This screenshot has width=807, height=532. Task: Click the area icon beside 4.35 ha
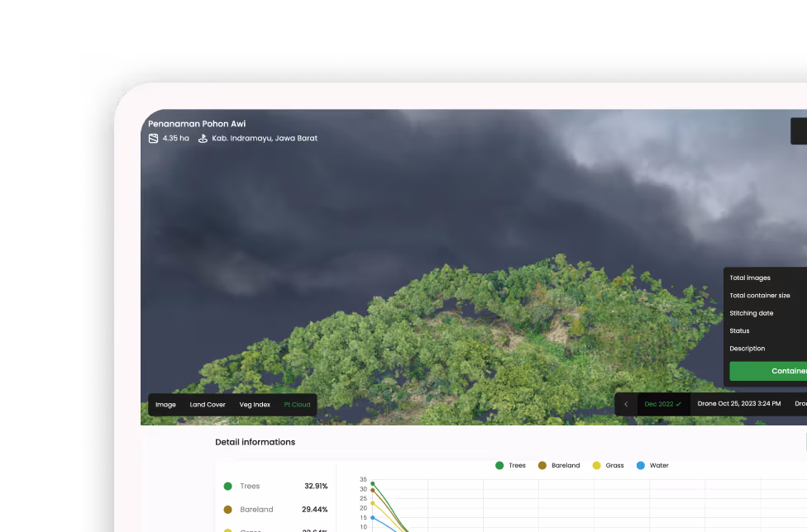153,138
